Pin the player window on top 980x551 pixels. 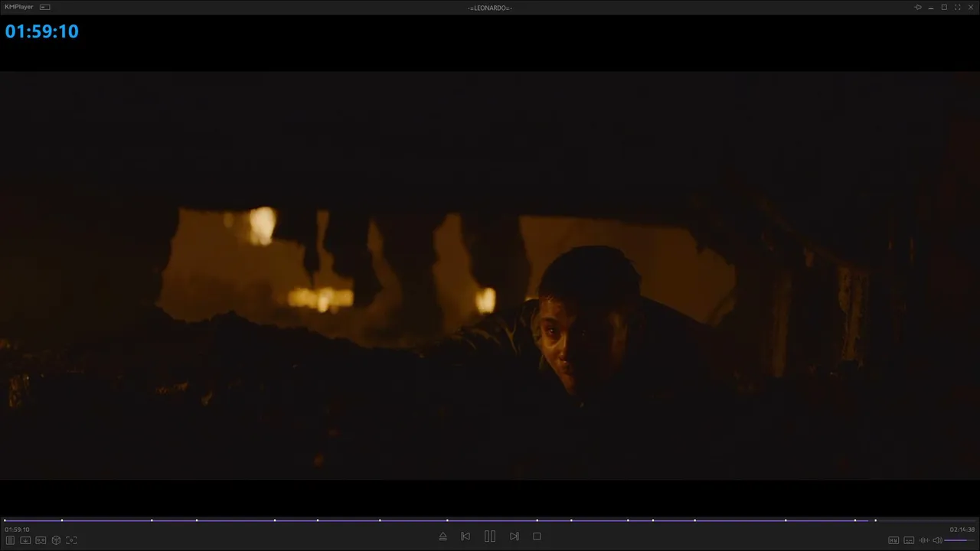(x=918, y=7)
